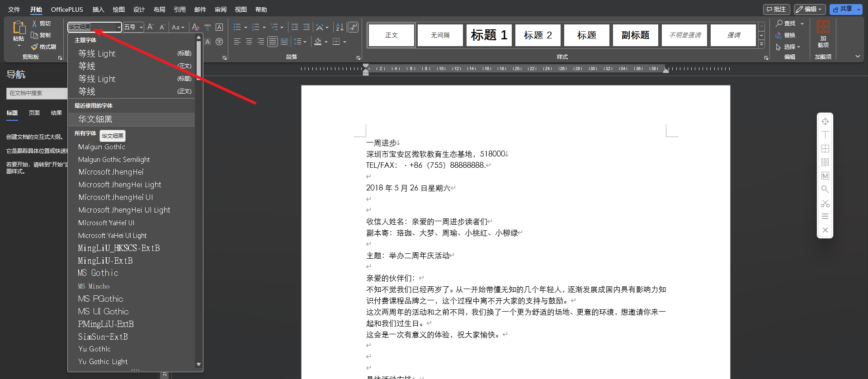The width and height of the screenshot is (868, 379).
Task: Click the M icon in floating toolbar
Action: (x=825, y=176)
